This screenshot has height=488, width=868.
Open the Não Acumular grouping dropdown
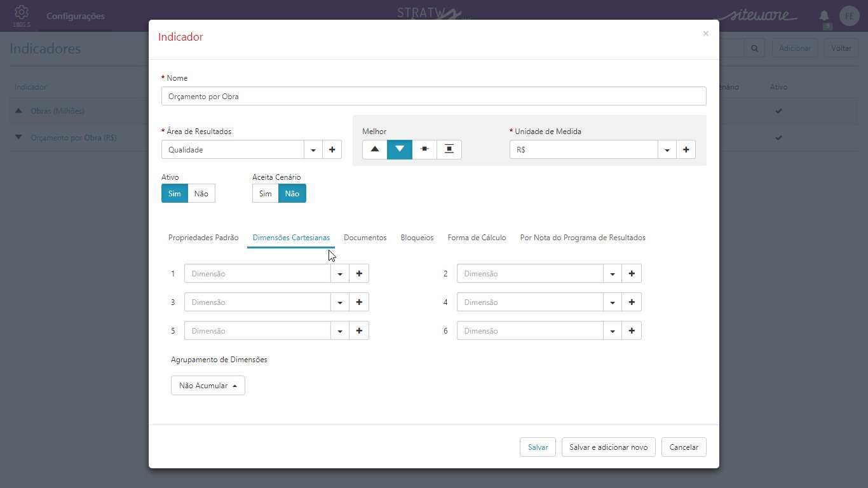[208, 386]
